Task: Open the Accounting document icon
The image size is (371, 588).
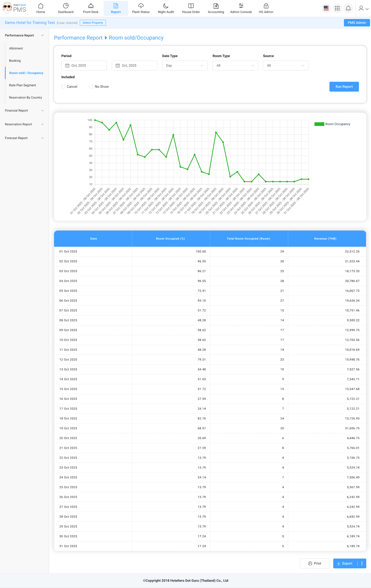Action: tap(216, 6)
